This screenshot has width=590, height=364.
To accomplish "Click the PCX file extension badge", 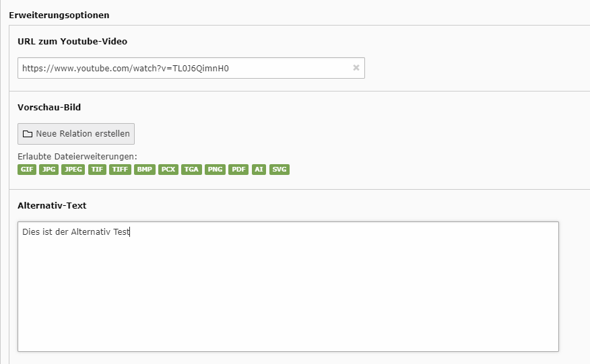I will 168,169.
